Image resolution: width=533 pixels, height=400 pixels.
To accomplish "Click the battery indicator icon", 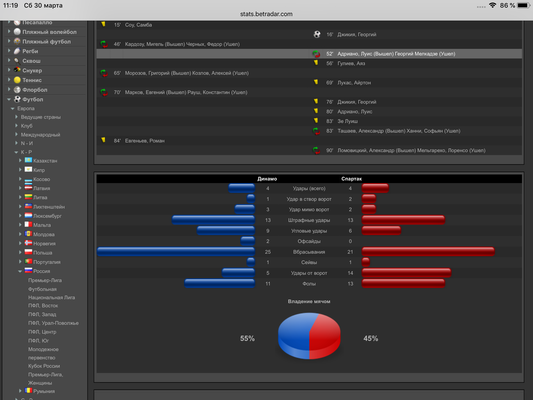I will click(x=524, y=5).
